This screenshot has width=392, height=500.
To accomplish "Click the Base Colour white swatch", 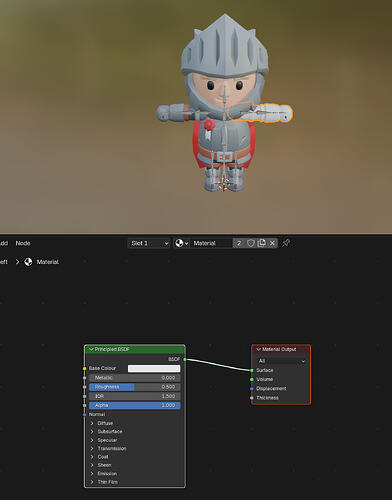I will pyautogui.click(x=154, y=368).
